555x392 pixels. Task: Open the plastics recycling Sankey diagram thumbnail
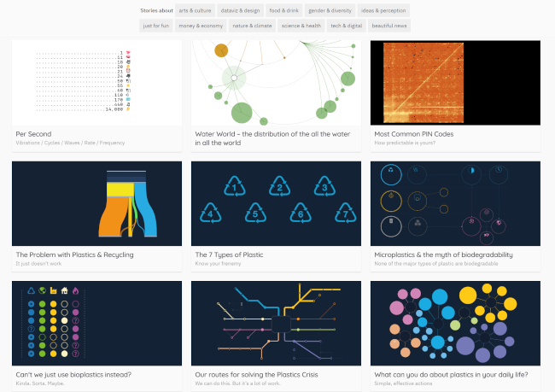coord(96,203)
